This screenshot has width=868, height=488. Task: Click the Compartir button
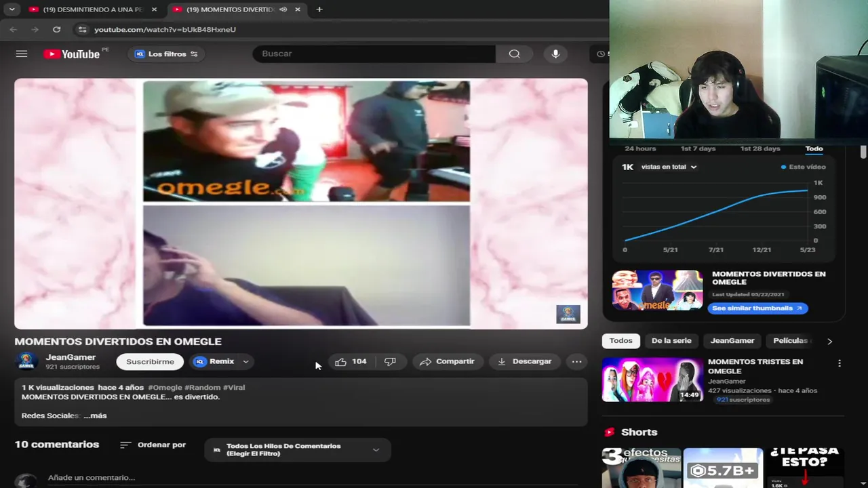click(447, 361)
